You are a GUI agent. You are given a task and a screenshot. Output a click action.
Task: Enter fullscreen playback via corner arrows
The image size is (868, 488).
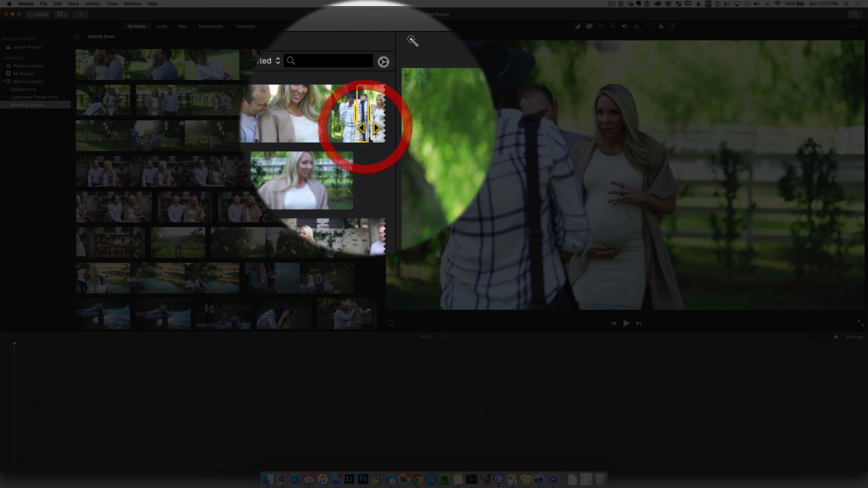tap(860, 323)
